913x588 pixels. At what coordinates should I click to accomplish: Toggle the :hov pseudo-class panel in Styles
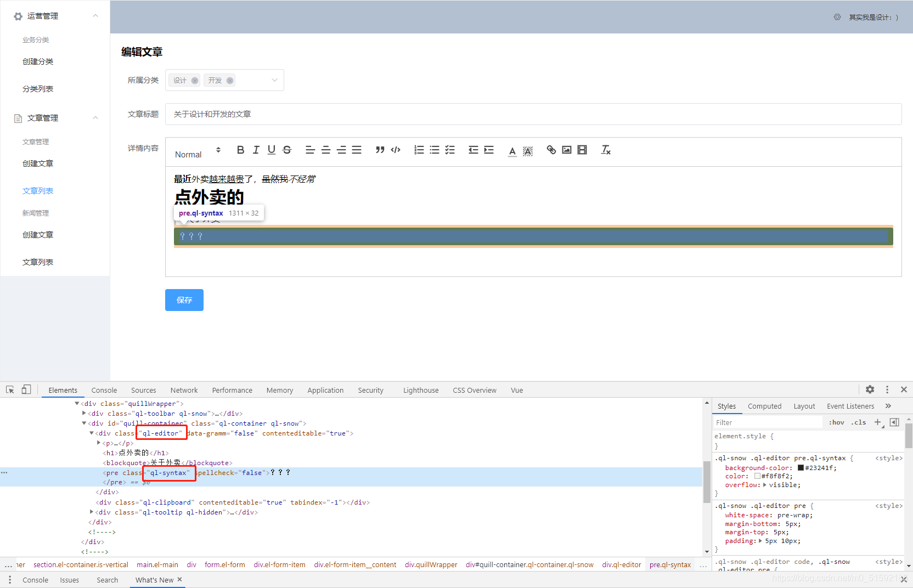pos(836,422)
